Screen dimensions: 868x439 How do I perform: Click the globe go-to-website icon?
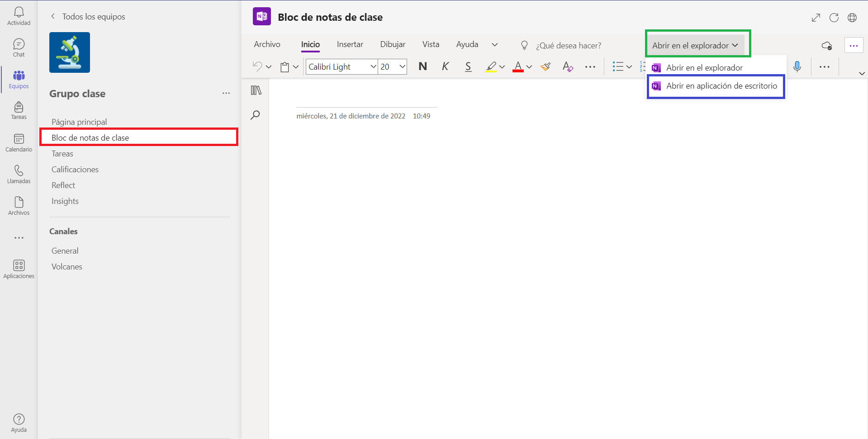point(852,18)
